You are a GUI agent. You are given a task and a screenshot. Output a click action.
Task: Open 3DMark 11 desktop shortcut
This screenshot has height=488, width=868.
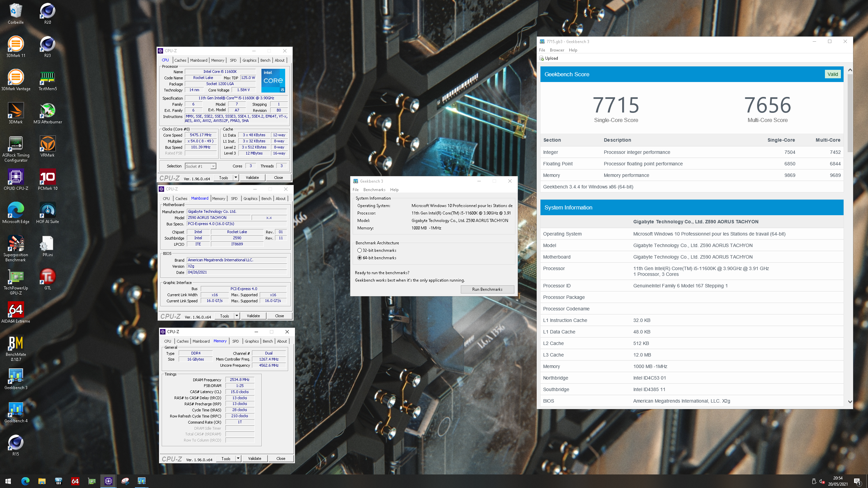coord(16,47)
